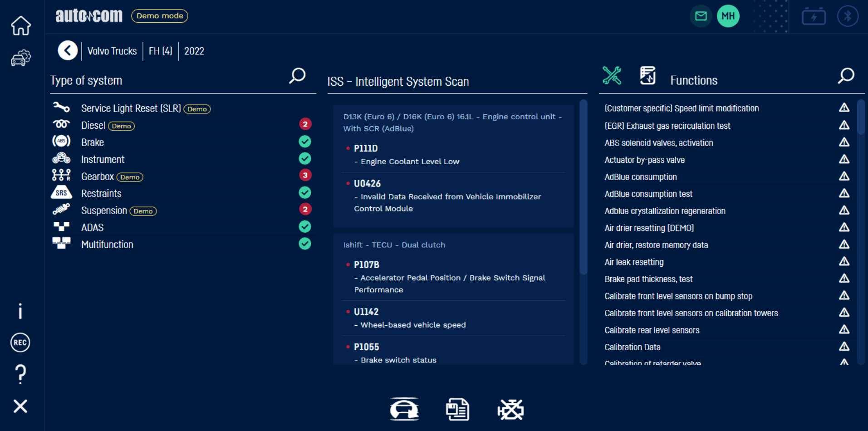This screenshot has width=868, height=431.
Task: Open the report document icon at bottom
Action: [x=457, y=410]
